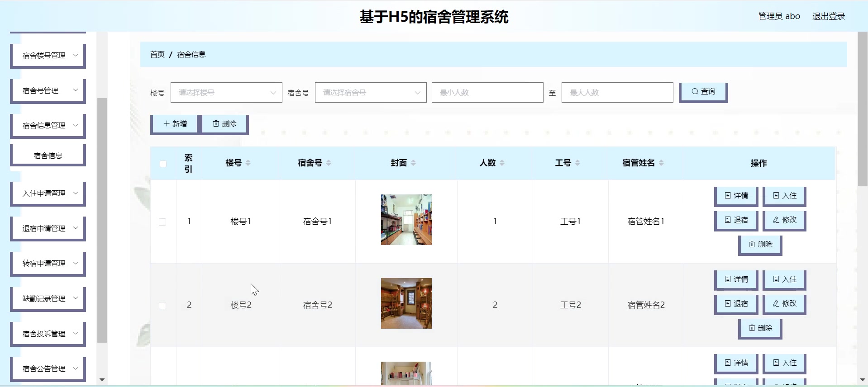Expand 宿舍楼号管理 sidebar menu

[x=48, y=56]
